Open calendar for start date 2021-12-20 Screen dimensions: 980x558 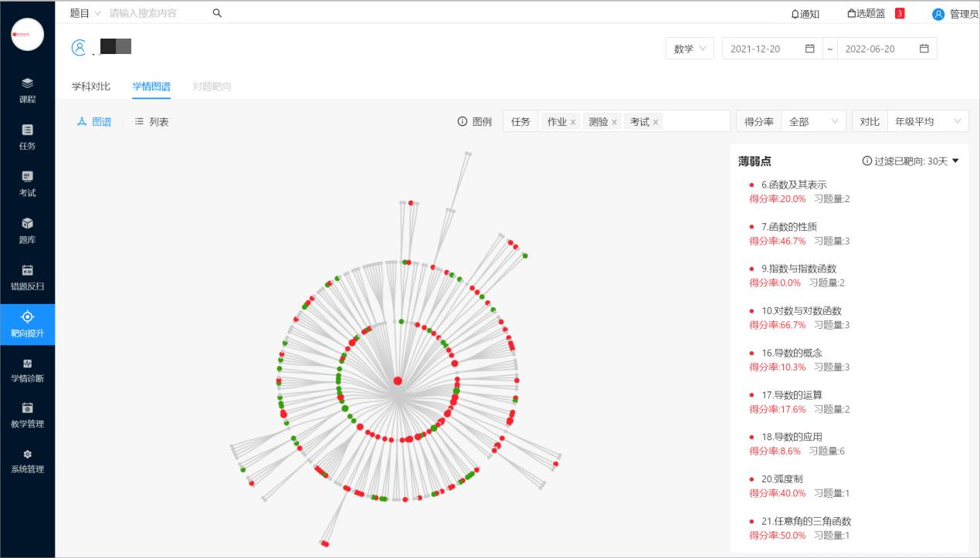pos(809,49)
